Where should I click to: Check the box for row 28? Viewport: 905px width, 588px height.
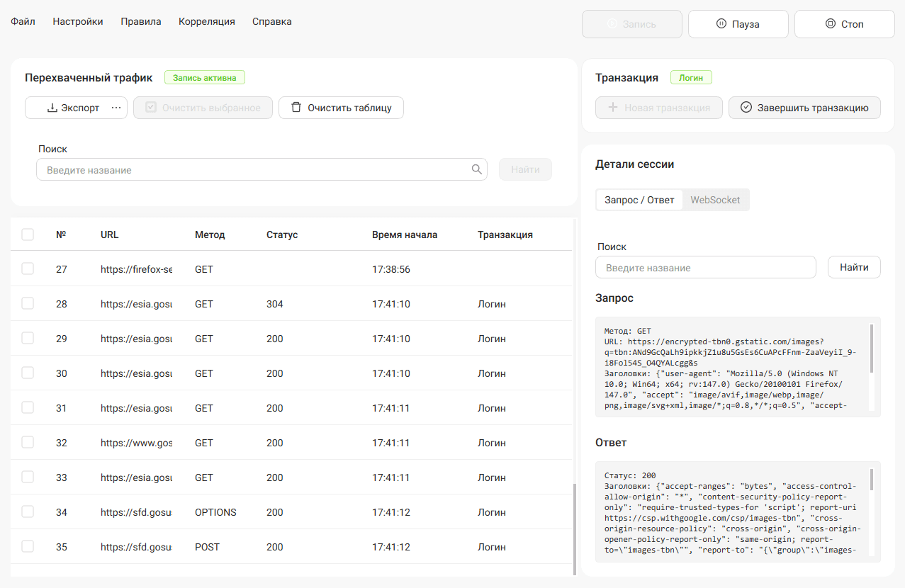point(28,303)
